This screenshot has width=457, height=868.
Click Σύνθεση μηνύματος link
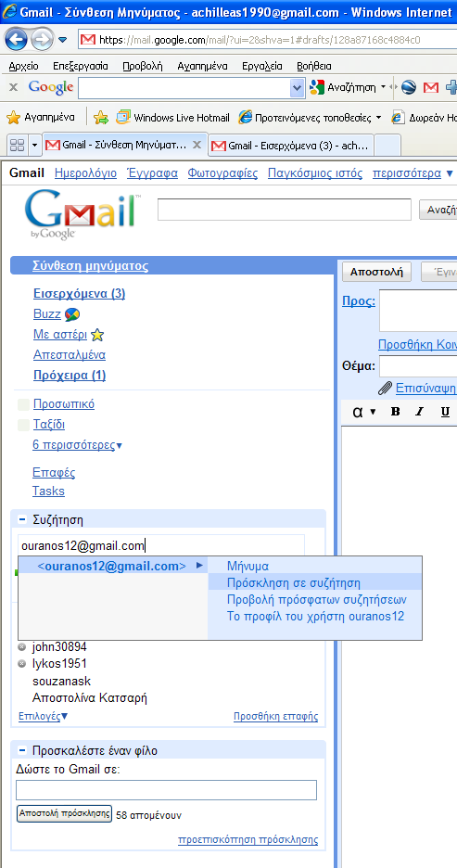pyautogui.click(x=91, y=266)
